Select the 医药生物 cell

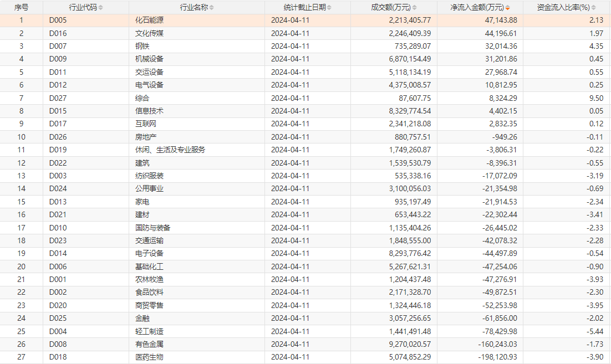pyautogui.click(x=149, y=357)
